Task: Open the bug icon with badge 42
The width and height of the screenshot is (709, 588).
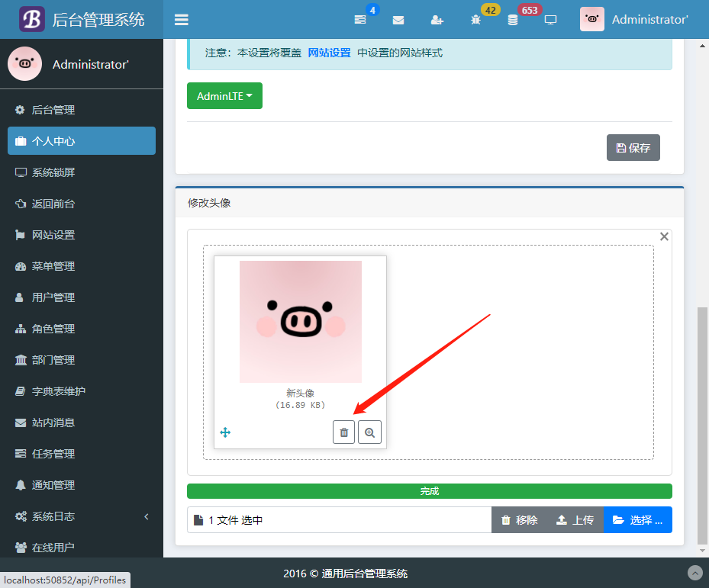Action: click(475, 20)
